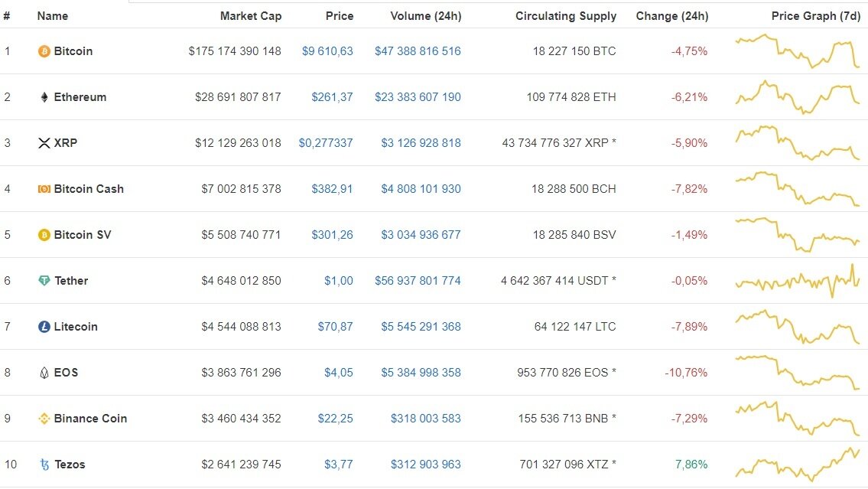Click the XRP logo icon
This screenshot has height=489, width=868.
coord(44,143)
